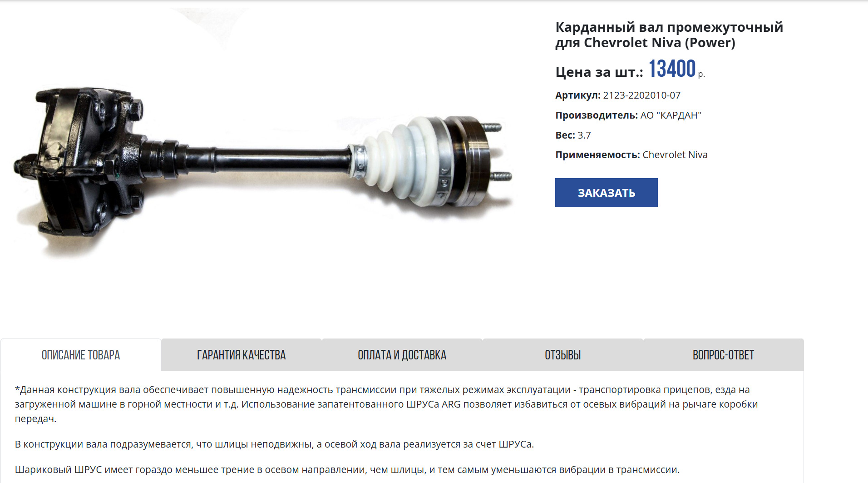Click the 13400 price value
The width and height of the screenshot is (868, 483).
pos(672,69)
